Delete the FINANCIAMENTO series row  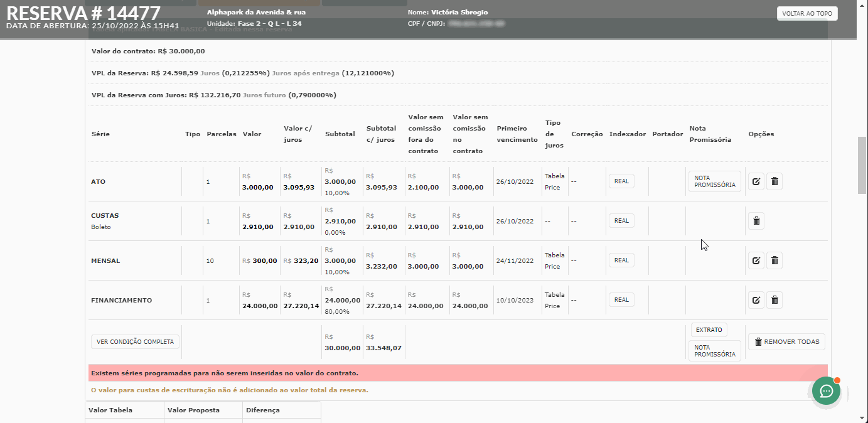774,300
